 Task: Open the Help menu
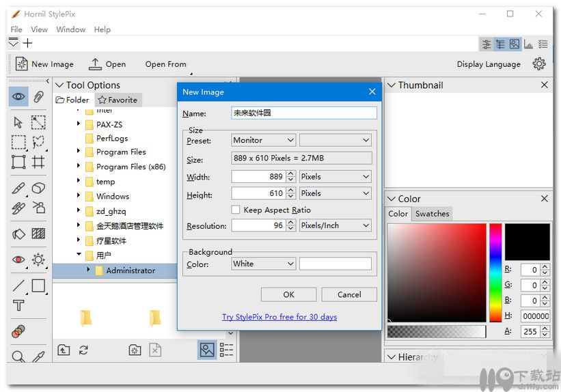click(102, 29)
